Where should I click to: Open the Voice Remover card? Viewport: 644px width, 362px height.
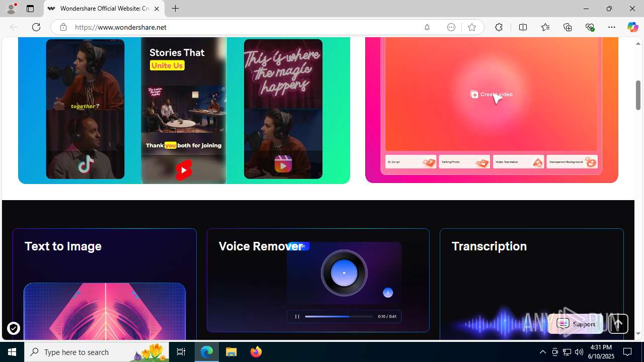click(x=318, y=280)
